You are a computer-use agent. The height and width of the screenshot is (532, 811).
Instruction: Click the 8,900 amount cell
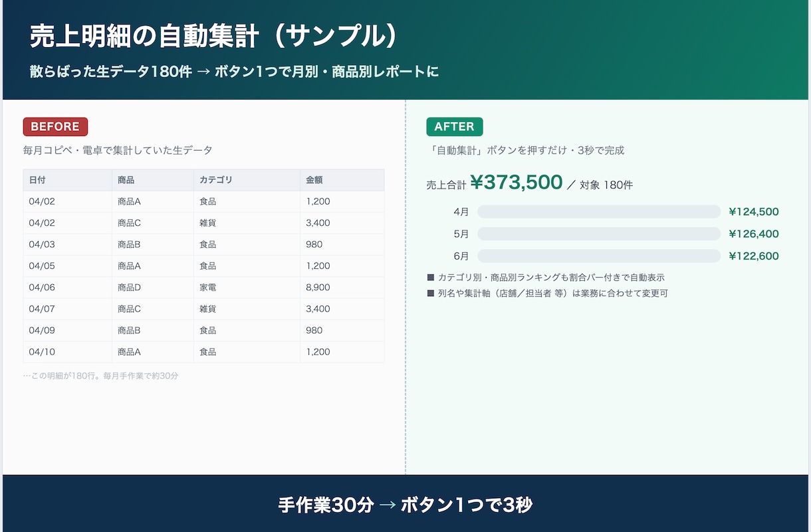[342, 288]
